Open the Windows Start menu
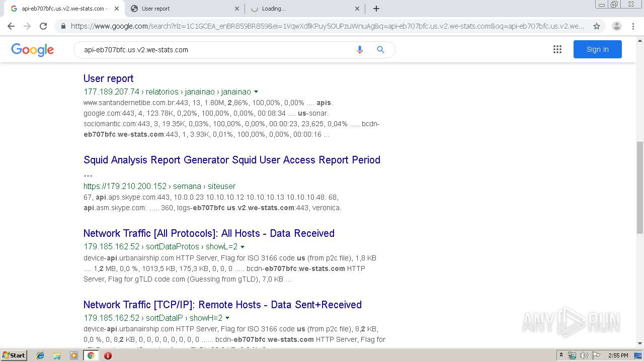Viewport: 644px width, 362px height. pos(14,355)
